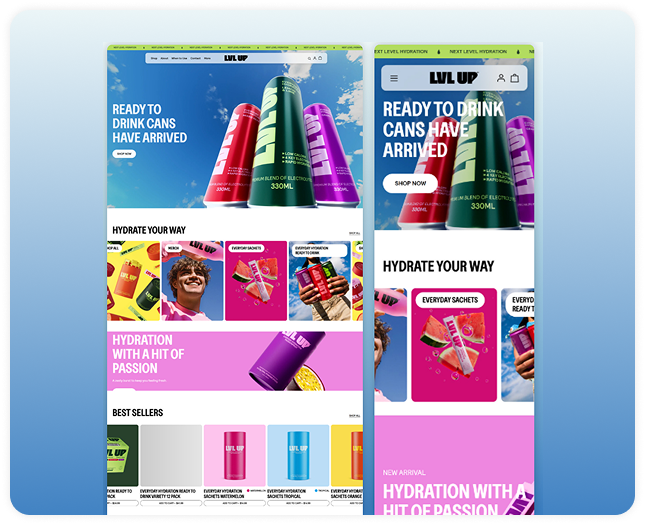Select About in the desktop navigation
The height and width of the screenshot is (525, 645).
click(x=164, y=59)
